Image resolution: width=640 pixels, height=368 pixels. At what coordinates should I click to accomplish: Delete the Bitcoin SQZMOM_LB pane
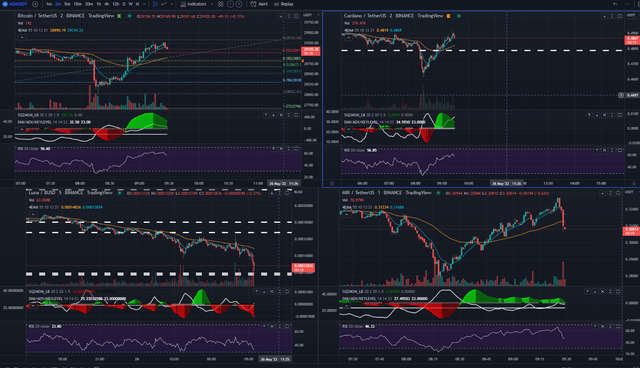click(x=281, y=115)
